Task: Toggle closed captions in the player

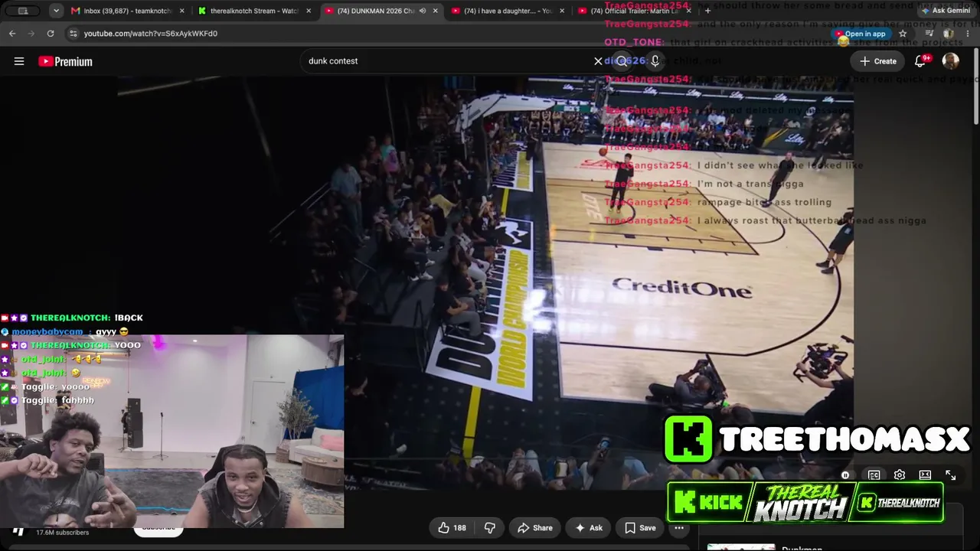Action: pos(874,475)
